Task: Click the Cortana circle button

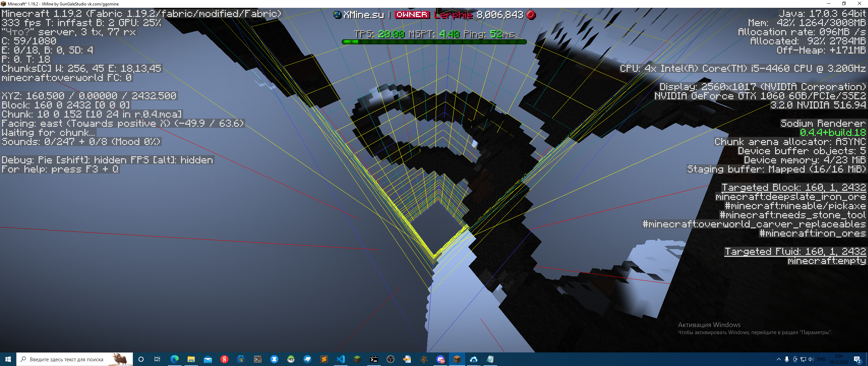Action: 141,359
